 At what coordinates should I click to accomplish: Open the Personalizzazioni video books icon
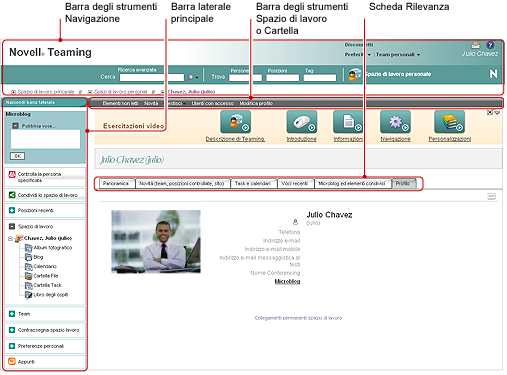pyautogui.click(x=449, y=122)
